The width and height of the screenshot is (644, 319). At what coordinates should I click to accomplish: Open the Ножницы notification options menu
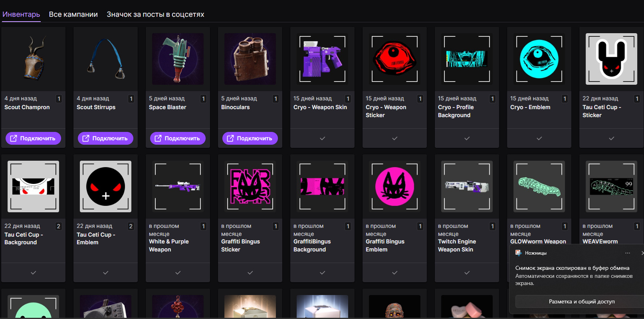pos(628,253)
